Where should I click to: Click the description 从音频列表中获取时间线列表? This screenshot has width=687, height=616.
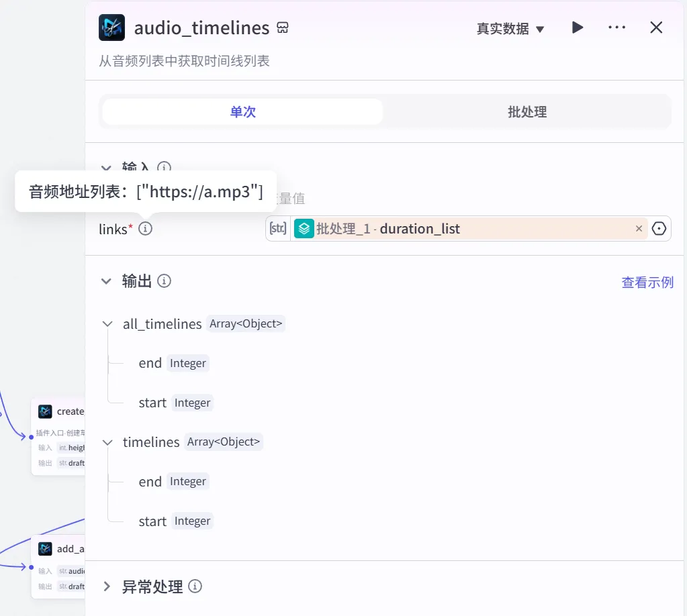click(184, 61)
